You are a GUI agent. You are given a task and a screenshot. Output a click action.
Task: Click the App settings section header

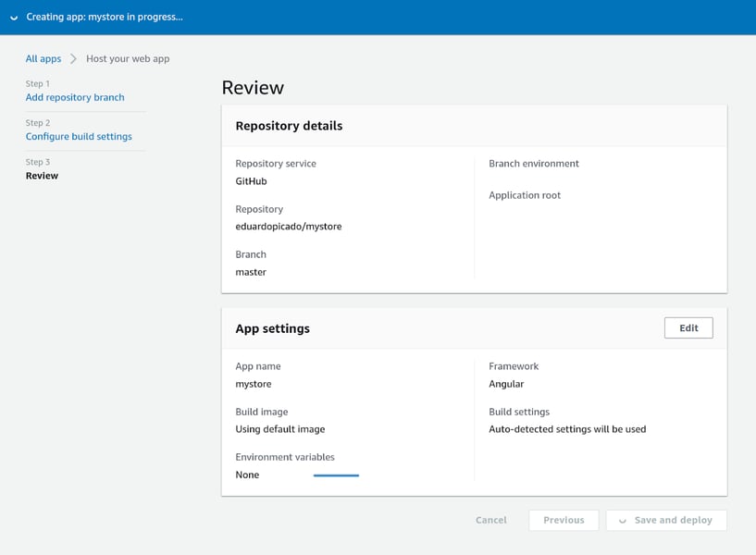point(273,328)
